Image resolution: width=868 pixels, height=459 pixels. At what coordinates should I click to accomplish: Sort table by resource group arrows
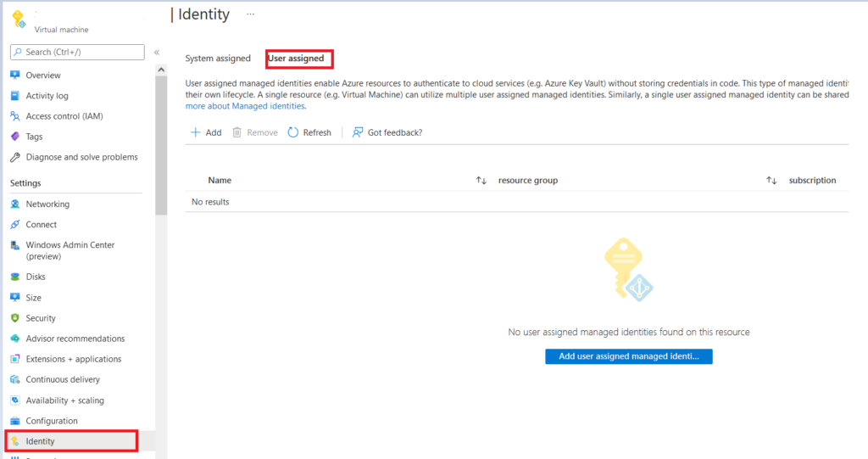point(771,180)
